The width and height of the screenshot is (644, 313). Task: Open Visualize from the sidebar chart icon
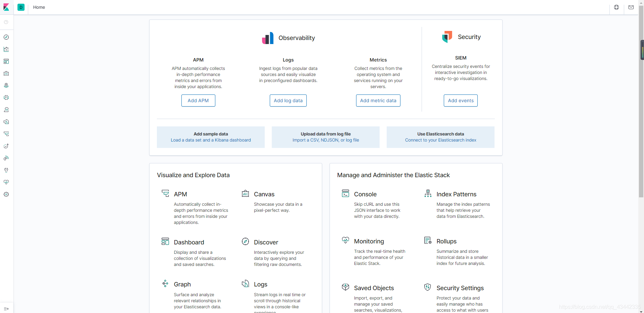(x=6, y=49)
